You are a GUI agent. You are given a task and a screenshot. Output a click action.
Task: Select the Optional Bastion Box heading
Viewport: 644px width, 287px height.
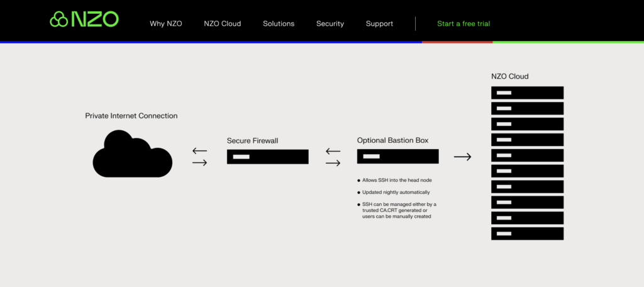coord(392,140)
